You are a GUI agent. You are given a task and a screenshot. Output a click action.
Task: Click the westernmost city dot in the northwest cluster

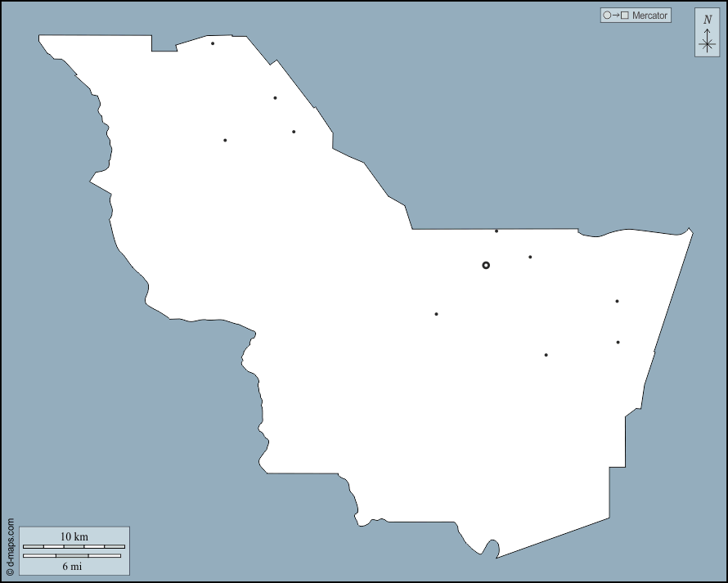click(x=225, y=140)
